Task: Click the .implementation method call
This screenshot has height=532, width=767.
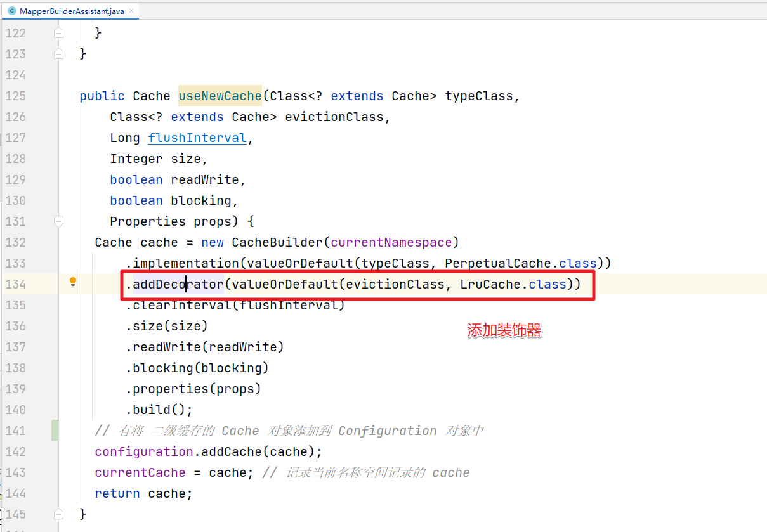Action: pyautogui.click(x=182, y=263)
